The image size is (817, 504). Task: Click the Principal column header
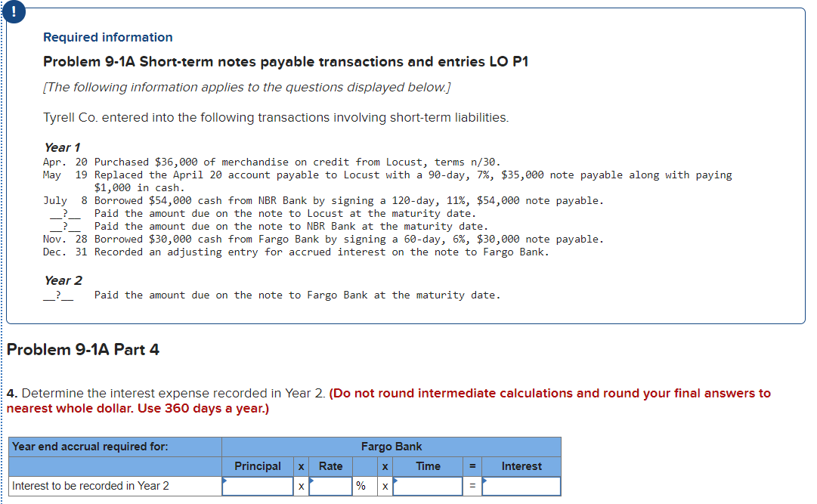257,466
